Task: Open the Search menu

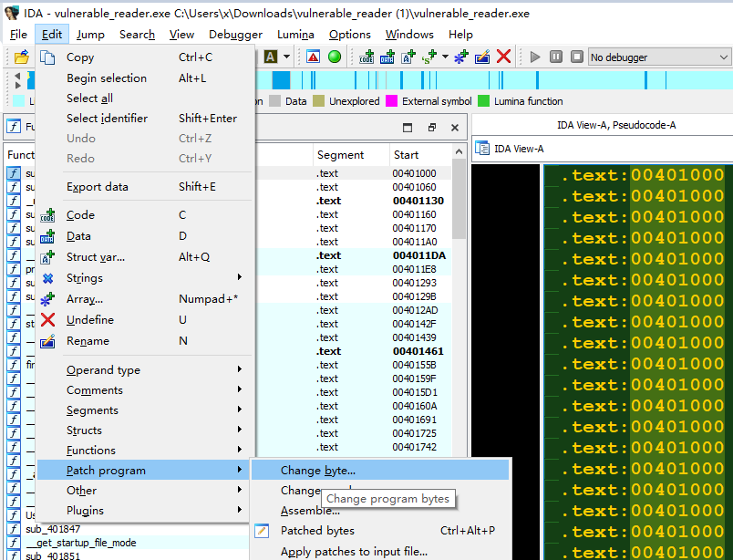Action: 137,35
